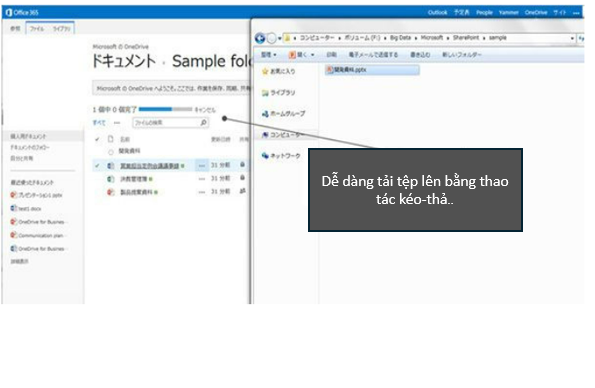The image size is (595, 388).
Task: Click the magnifier search icon
Action: pos(203,122)
